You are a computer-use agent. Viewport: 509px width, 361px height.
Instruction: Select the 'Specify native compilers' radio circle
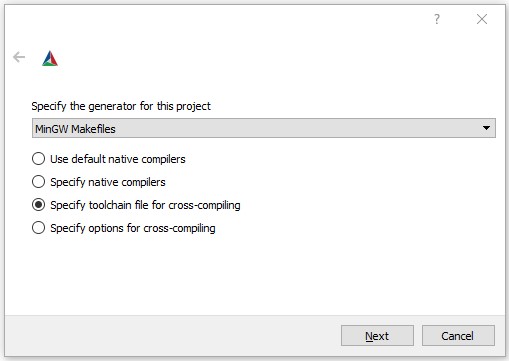tap(38, 182)
